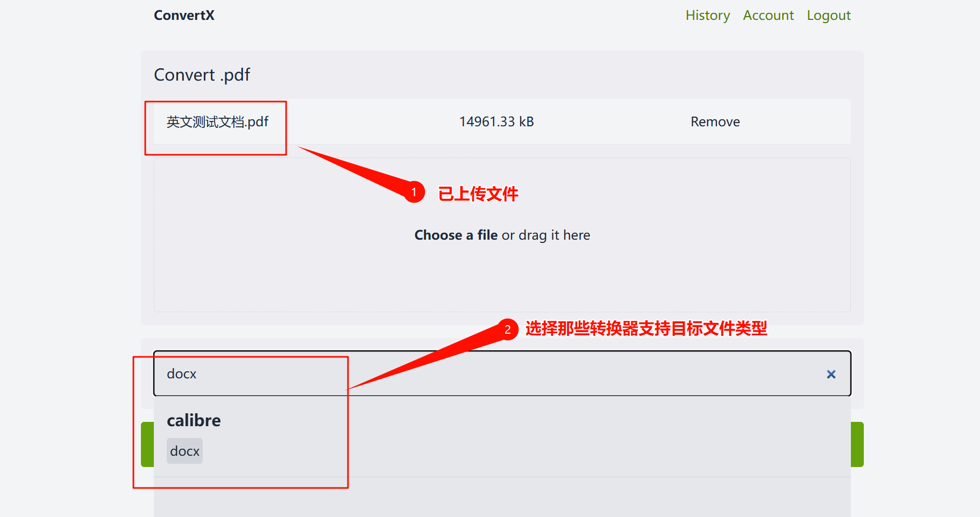
Task: Focus the docx format search input
Action: point(502,374)
